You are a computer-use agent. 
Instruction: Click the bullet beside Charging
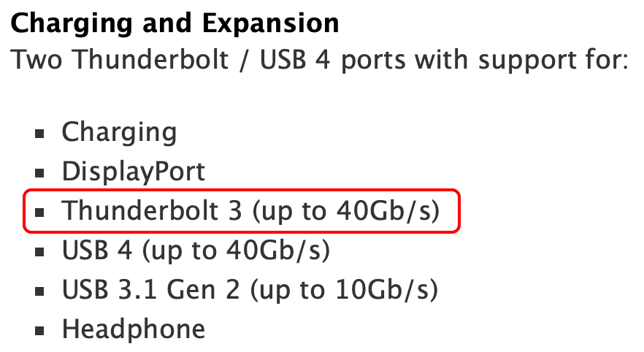39,134
